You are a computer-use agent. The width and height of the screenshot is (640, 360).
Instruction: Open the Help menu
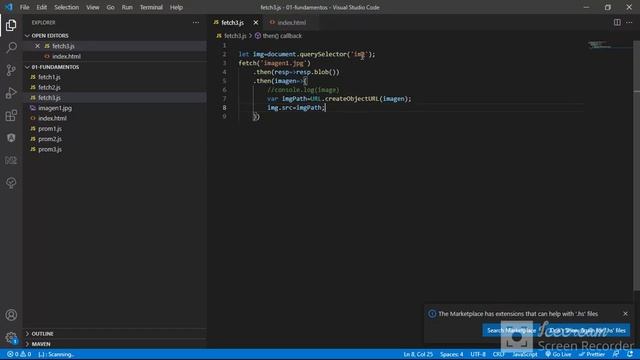tap(176, 7)
